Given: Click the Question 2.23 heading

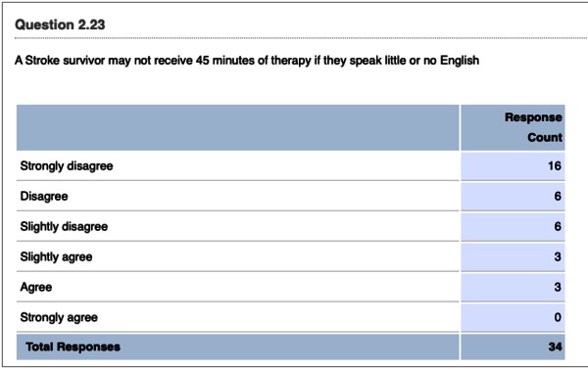Looking at the screenshot, I should tap(60, 24).
